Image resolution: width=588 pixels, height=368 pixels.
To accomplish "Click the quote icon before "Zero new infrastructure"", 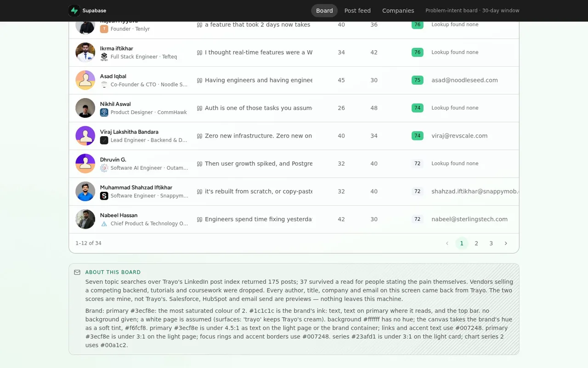I will click(x=199, y=136).
